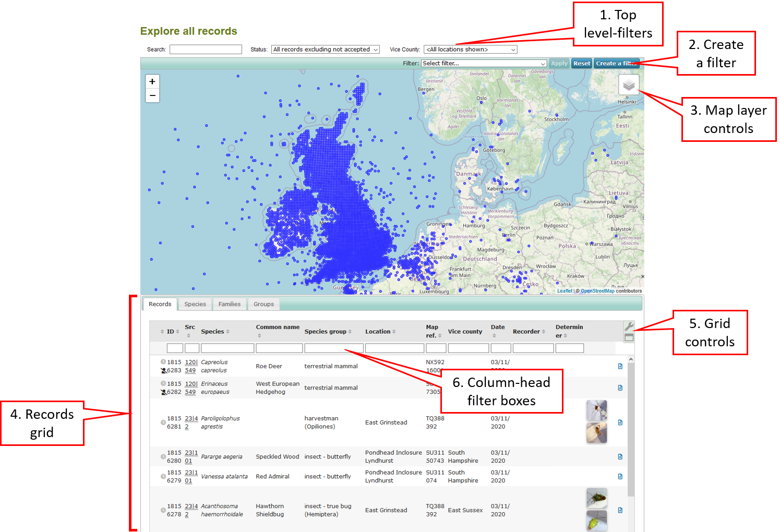This screenshot has width=780, height=532.
Task: Sort the grid by ID column
Action: (171, 332)
